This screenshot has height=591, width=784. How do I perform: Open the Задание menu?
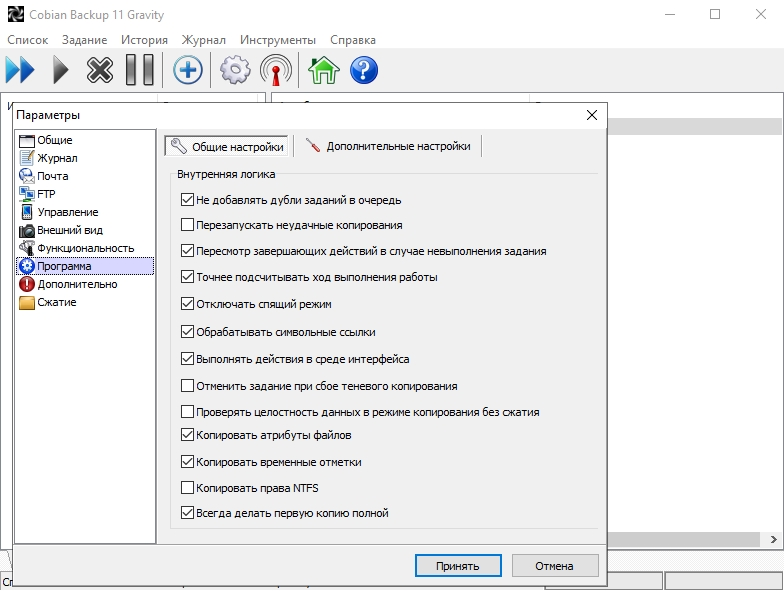(x=84, y=40)
